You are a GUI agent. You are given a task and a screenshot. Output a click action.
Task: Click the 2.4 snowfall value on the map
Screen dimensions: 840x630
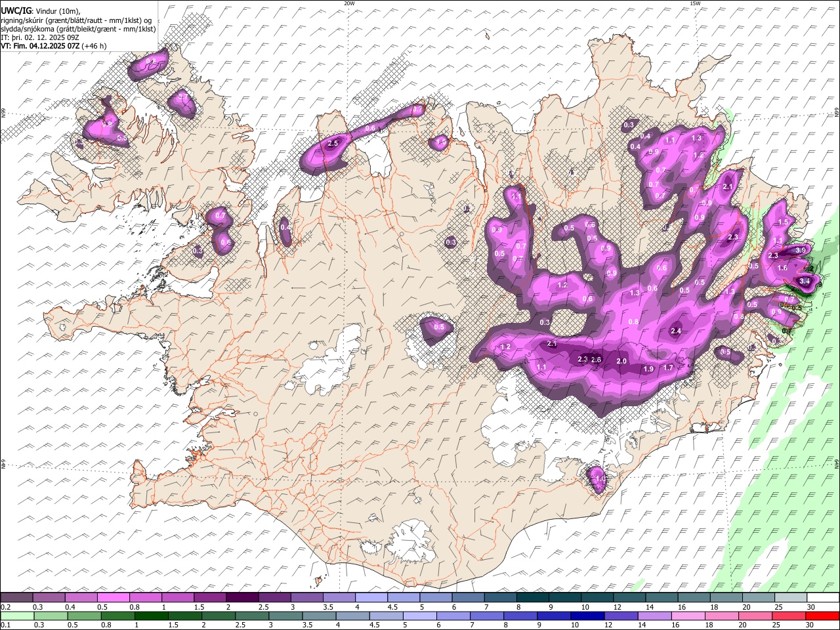[675, 331]
